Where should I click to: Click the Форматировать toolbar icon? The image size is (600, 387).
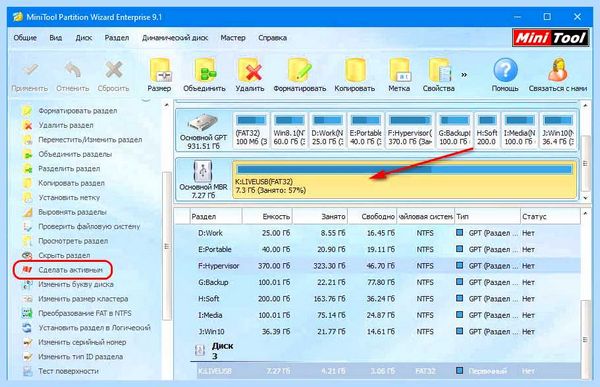300,75
